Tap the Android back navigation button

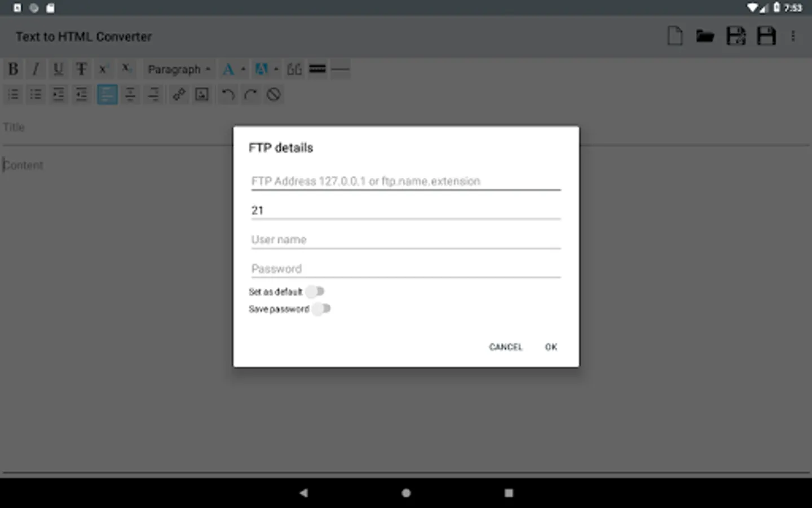[x=303, y=493]
